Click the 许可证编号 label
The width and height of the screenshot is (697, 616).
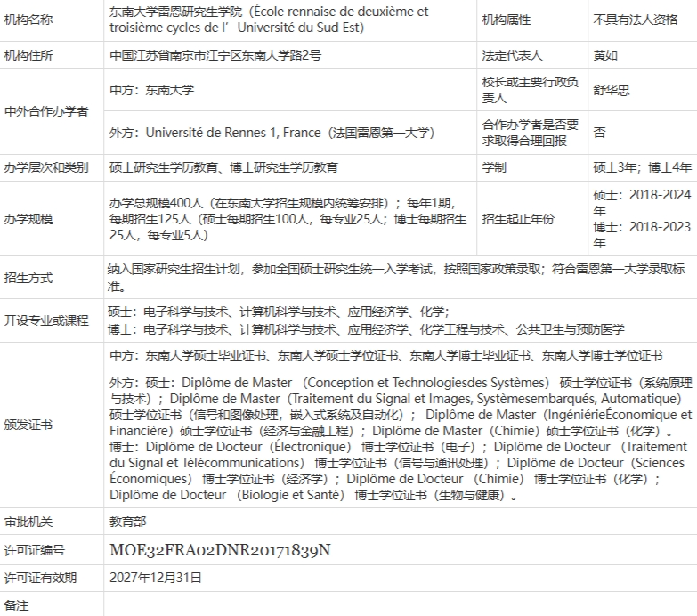point(35,551)
